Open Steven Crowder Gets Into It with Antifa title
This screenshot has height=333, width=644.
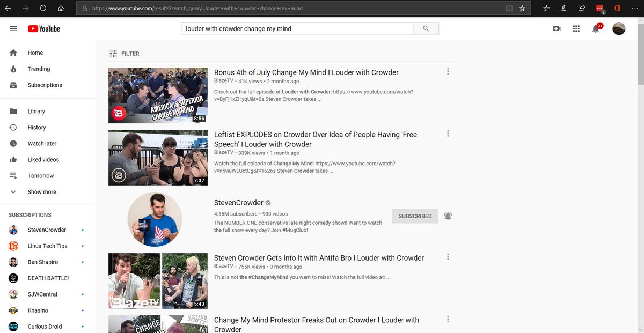[319, 258]
